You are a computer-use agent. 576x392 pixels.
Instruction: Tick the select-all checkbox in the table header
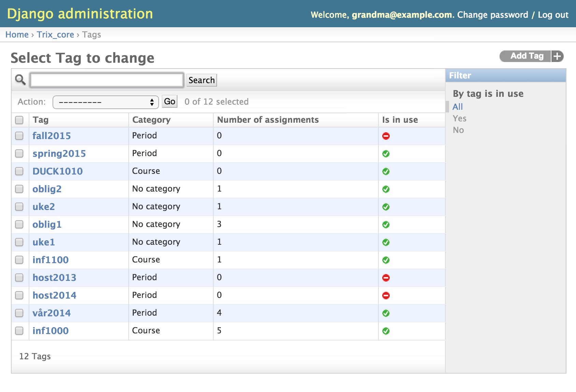19,120
